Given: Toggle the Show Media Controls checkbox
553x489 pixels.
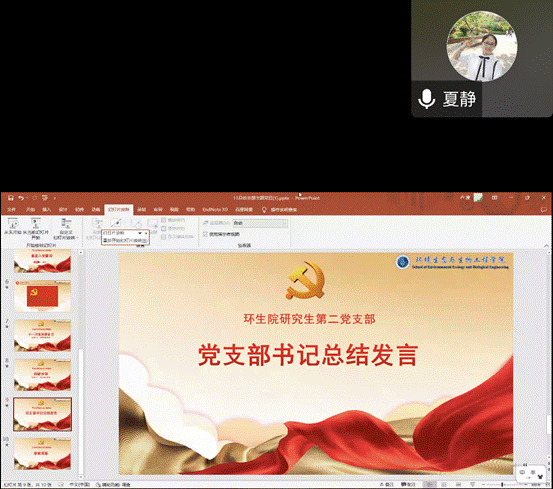Looking at the screenshot, I should 164,237.
